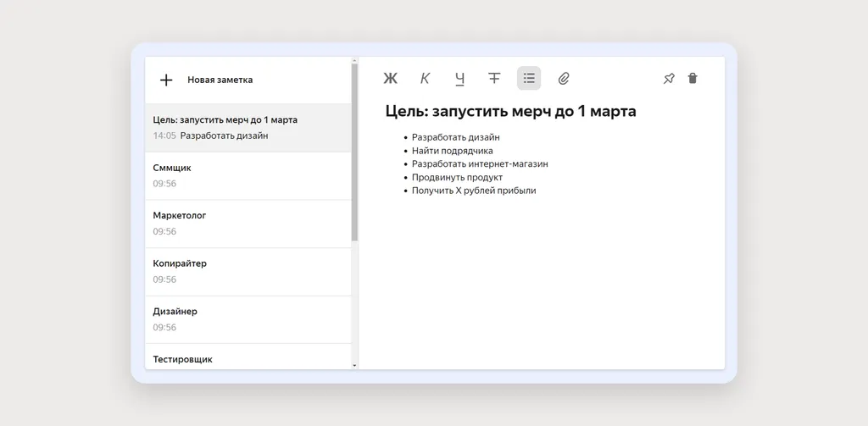Toggle strikethrough formatting
The image size is (868, 426).
[x=494, y=78]
